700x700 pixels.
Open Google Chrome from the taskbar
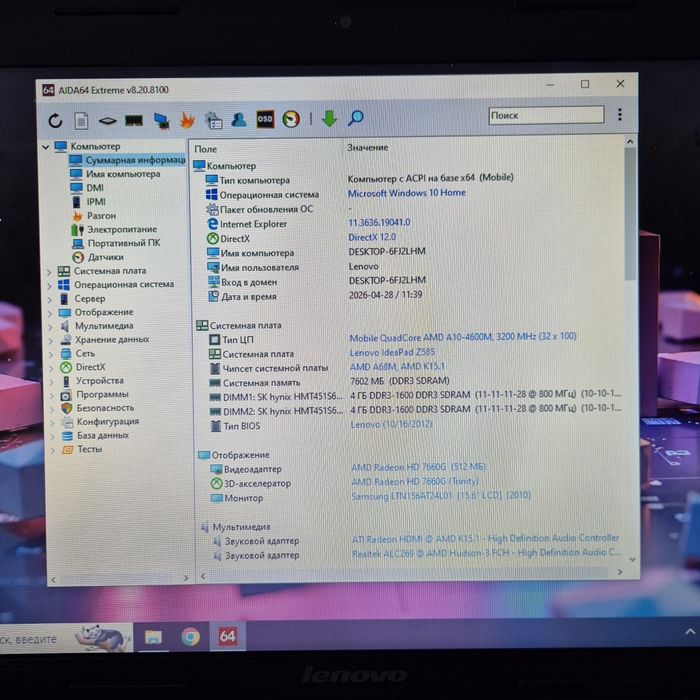click(x=191, y=637)
